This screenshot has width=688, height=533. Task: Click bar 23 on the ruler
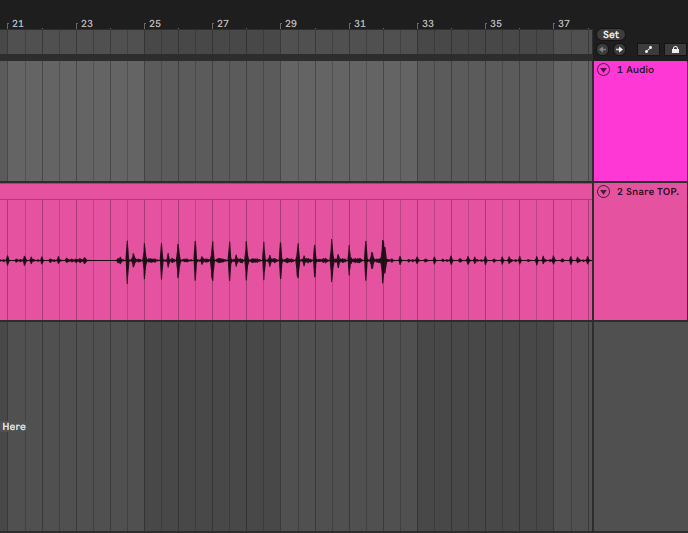point(87,24)
